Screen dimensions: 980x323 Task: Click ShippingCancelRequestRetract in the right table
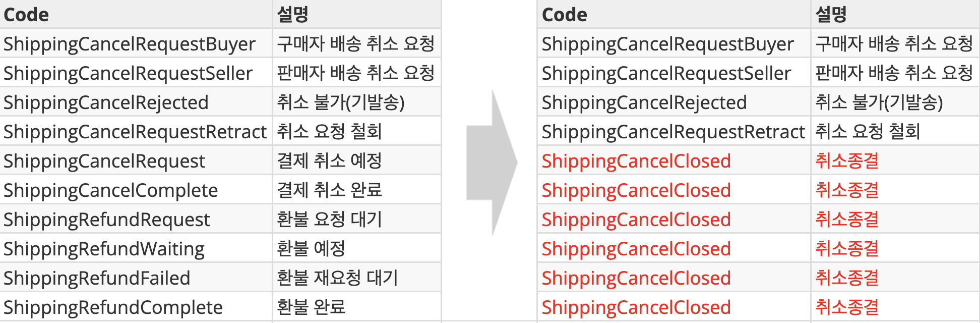pos(673,132)
